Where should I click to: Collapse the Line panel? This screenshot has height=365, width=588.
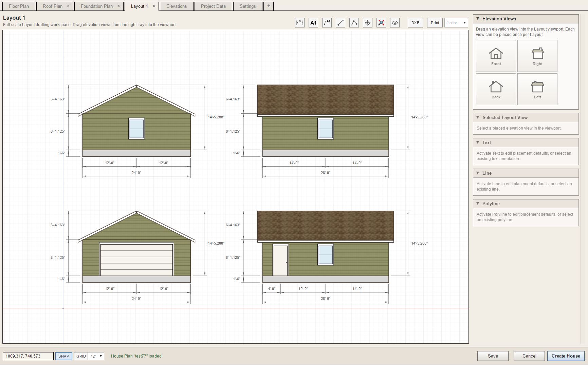pos(478,173)
